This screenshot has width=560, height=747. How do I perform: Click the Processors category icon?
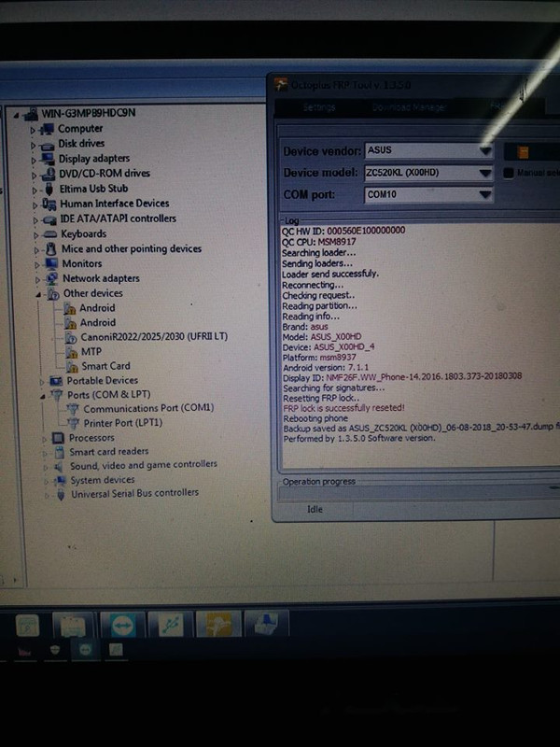(58, 437)
